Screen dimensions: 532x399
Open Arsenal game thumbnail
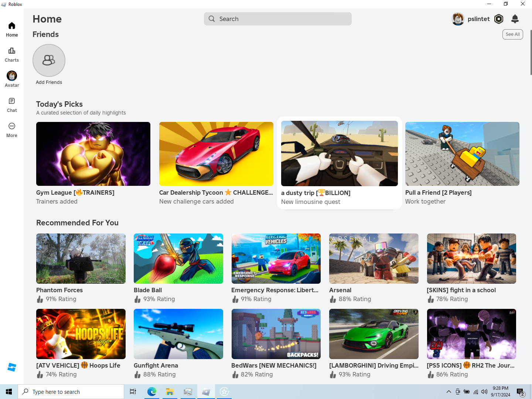(x=374, y=259)
